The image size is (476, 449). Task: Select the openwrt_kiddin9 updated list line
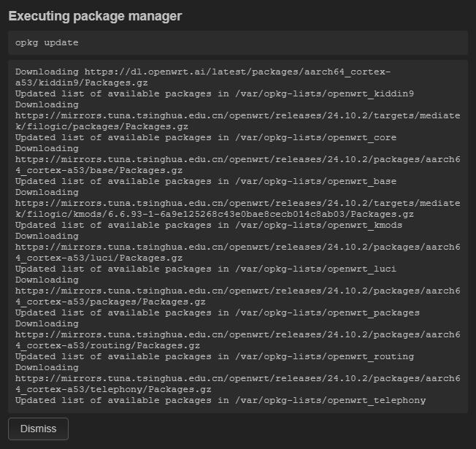pyautogui.click(x=215, y=93)
